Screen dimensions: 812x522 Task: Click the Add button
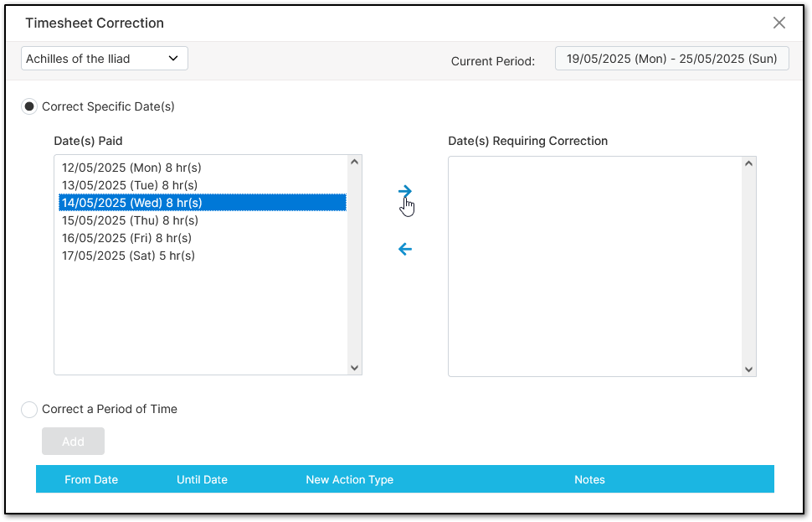coord(73,441)
